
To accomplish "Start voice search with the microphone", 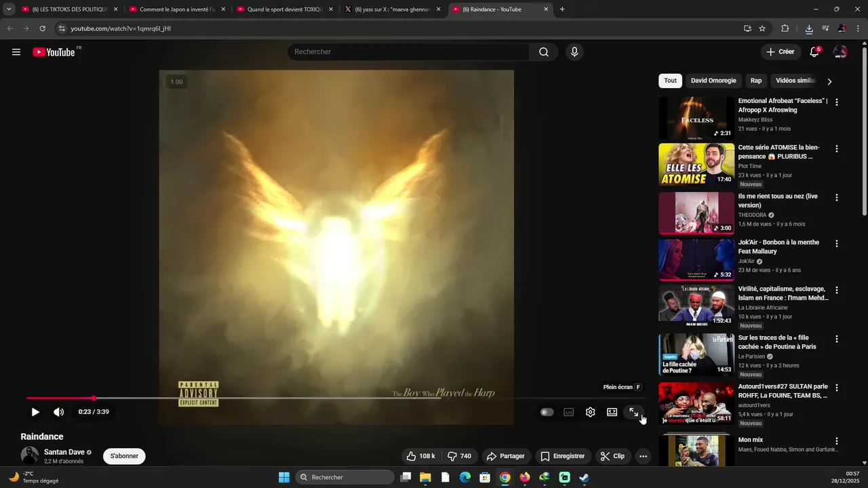I will click(574, 52).
